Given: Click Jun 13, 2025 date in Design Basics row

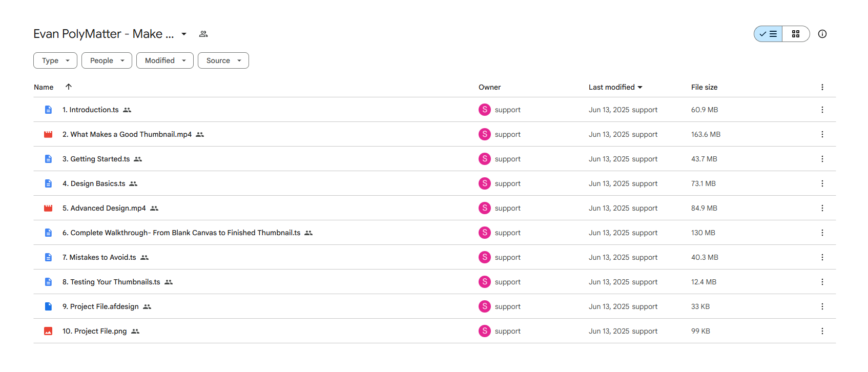Looking at the screenshot, I should pos(609,183).
